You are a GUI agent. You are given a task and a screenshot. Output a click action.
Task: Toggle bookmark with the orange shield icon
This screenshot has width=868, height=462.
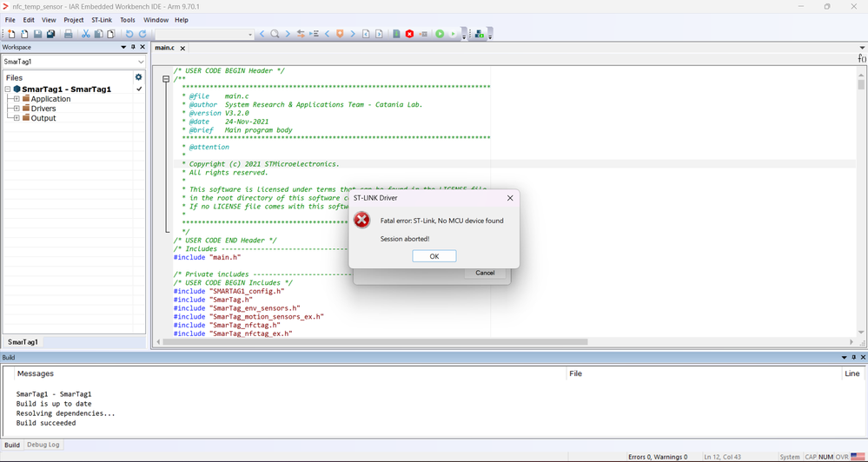click(340, 34)
